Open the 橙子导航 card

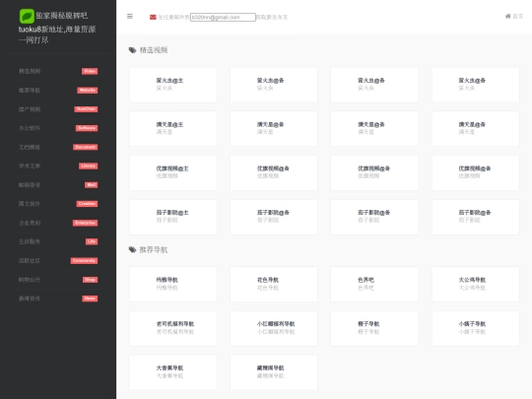pyautogui.click(x=374, y=328)
